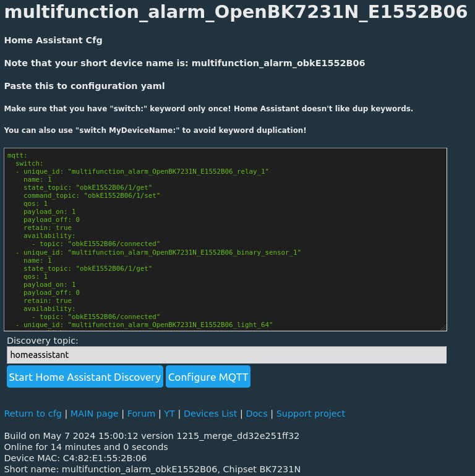Click the Online for 14 minutes text

point(86,447)
